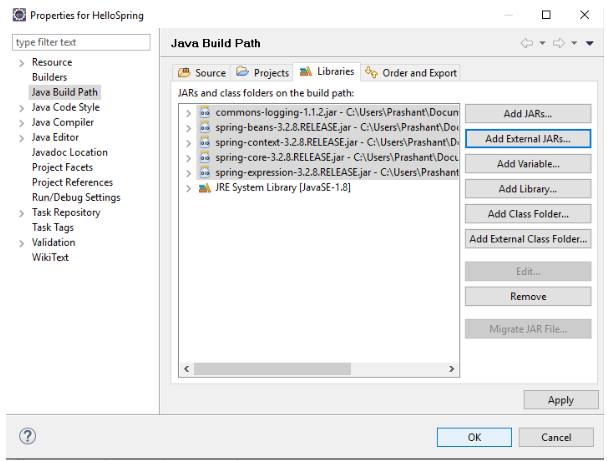Click the spring-beans-3.2.8.RELEASE.jar icon
Viewport: 607px width, 461px height.
(205, 128)
